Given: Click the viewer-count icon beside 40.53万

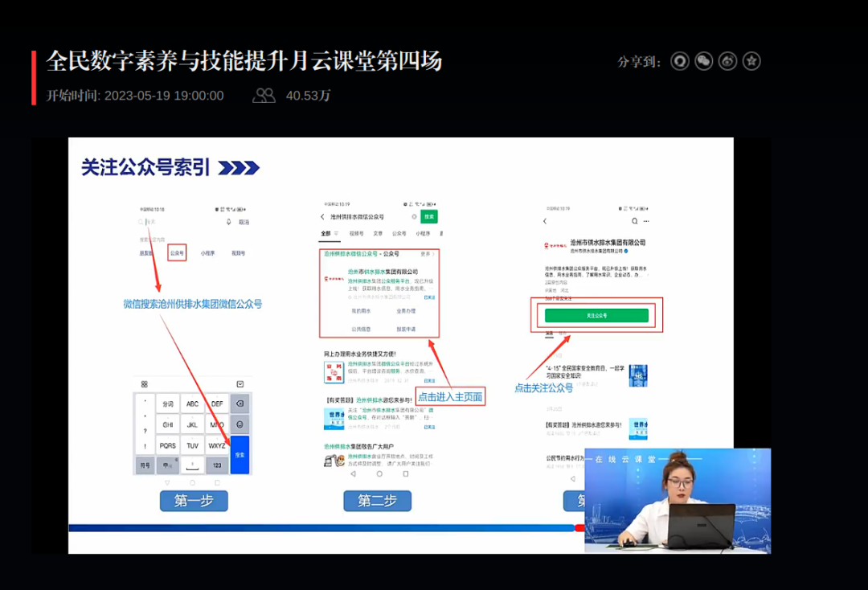Looking at the screenshot, I should click(264, 96).
